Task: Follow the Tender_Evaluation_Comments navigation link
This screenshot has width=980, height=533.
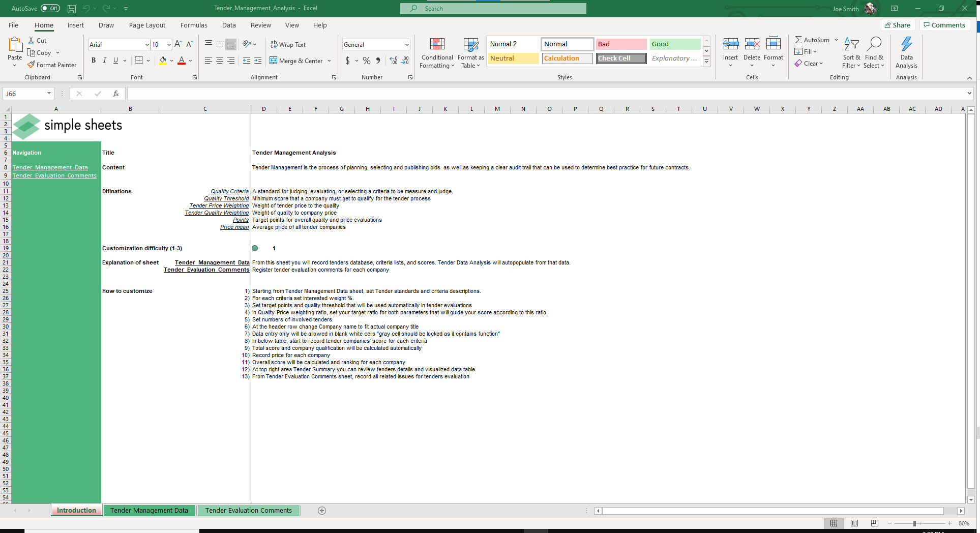Action: [54, 175]
